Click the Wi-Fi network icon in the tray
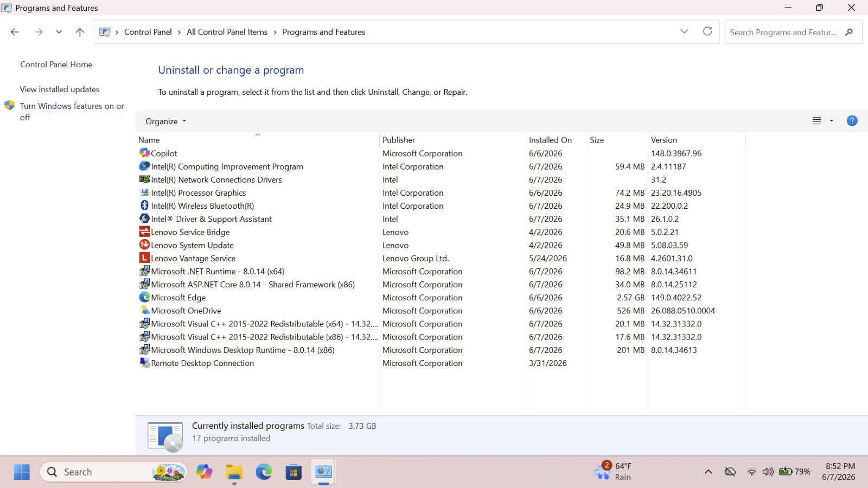Image resolution: width=868 pixels, height=488 pixels. point(751,472)
